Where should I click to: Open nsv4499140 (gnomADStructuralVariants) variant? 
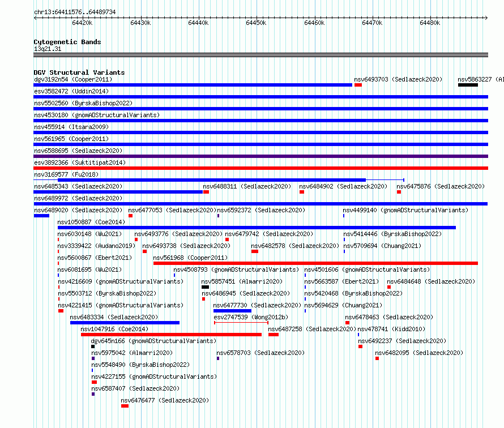(405, 210)
